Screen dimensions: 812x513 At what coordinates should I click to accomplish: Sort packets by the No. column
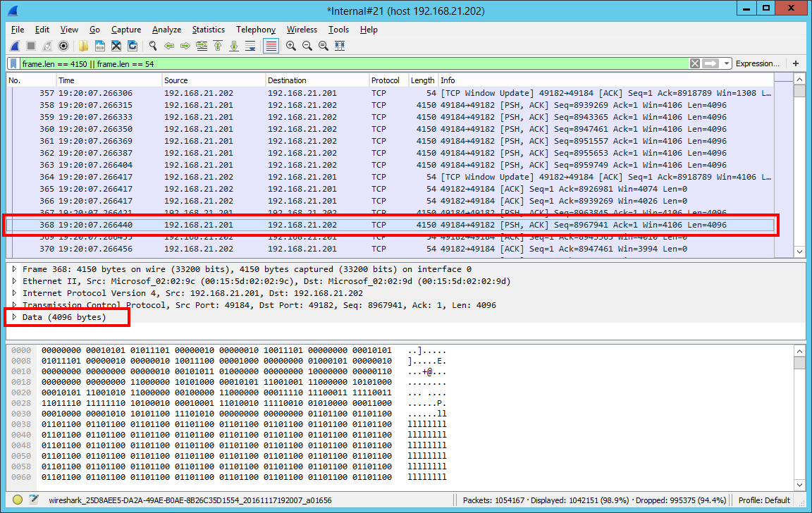(x=31, y=80)
